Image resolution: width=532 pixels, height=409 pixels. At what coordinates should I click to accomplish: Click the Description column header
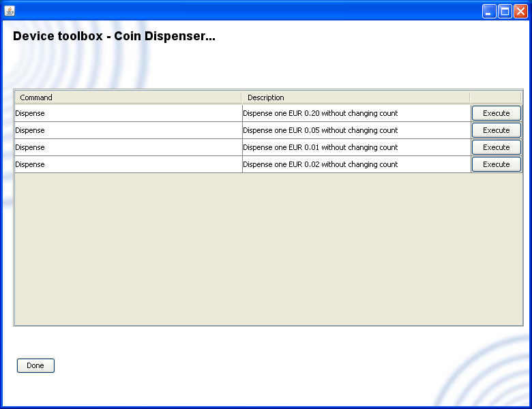click(356, 97)
